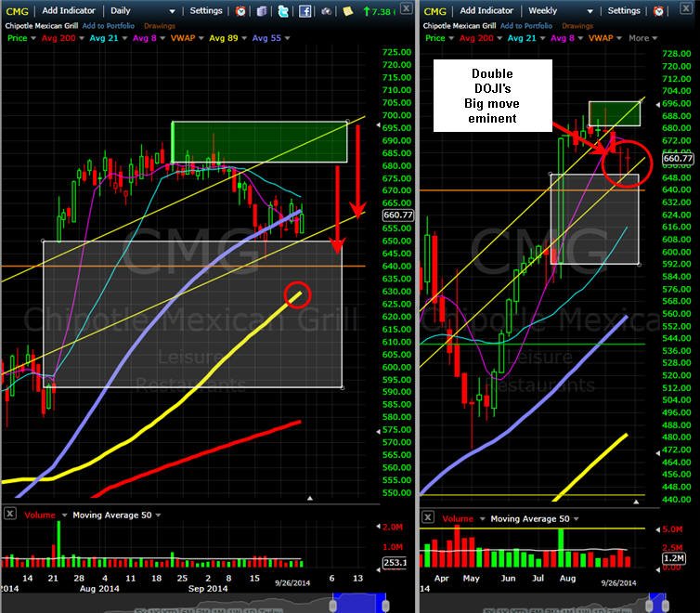
Task: Toggle the Avg 200 indicator on daily chart
Action: tap(58, 38)
